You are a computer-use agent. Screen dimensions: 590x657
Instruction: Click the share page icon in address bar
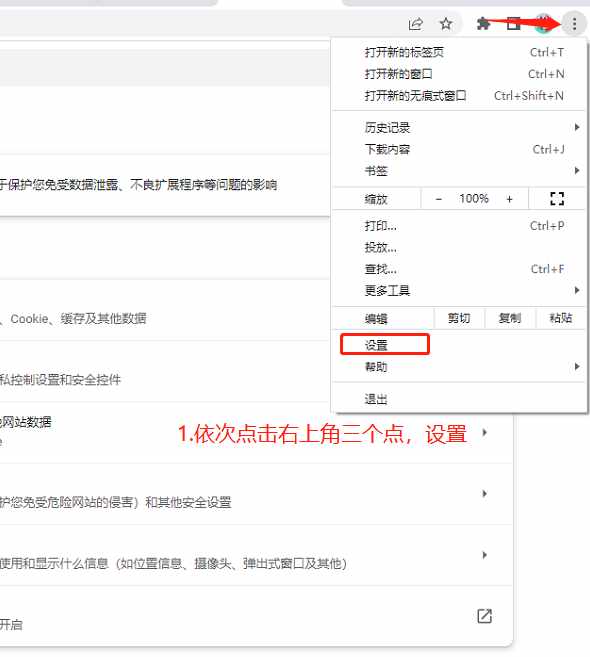[415, 24]
